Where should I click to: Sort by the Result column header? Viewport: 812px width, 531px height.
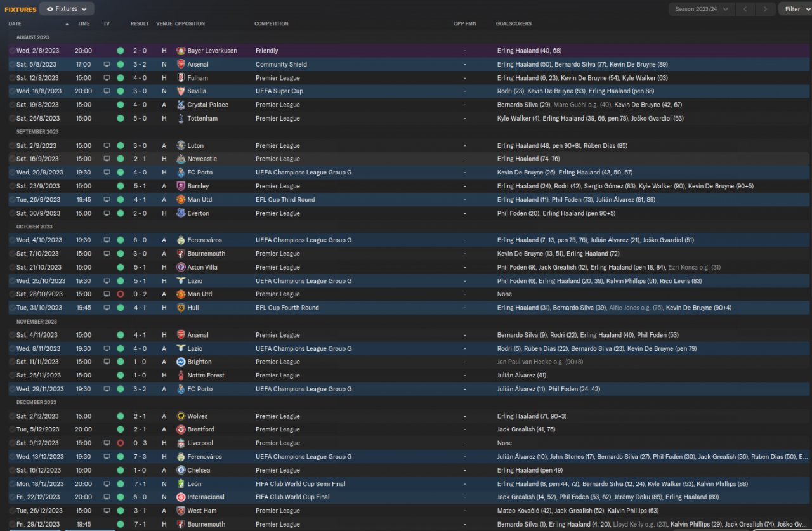pos(140,24)
